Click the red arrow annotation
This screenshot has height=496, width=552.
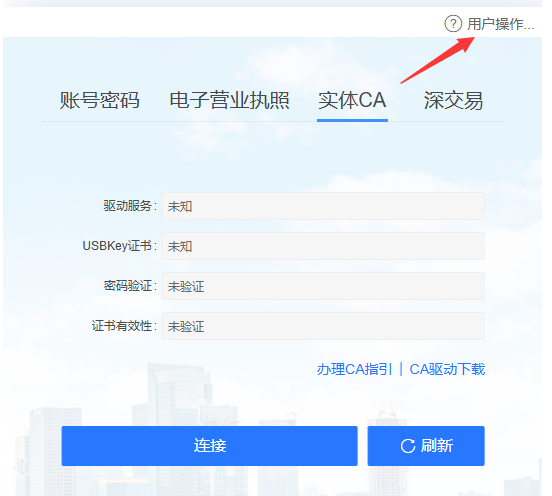pos(438,59)
